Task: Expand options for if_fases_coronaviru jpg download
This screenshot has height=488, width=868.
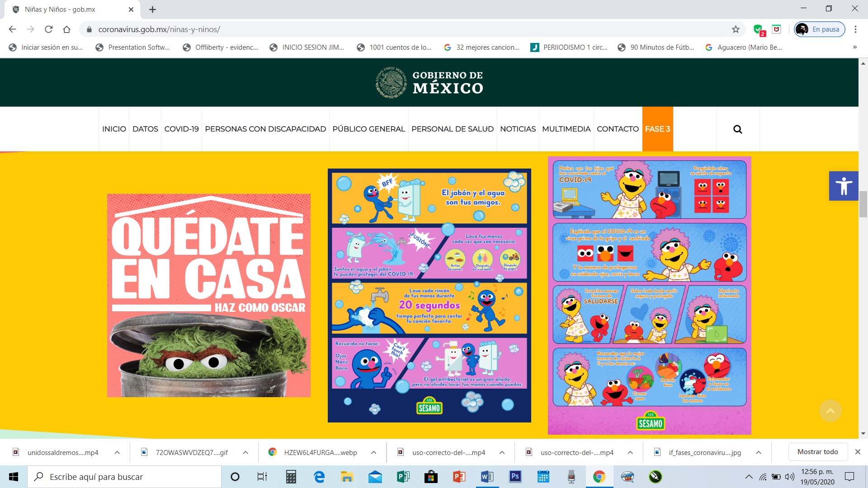Action: (x=759, y=452)
